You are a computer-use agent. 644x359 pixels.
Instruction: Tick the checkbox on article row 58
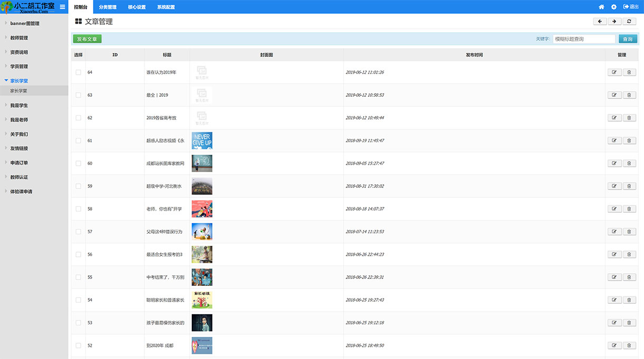click(78, 208)
